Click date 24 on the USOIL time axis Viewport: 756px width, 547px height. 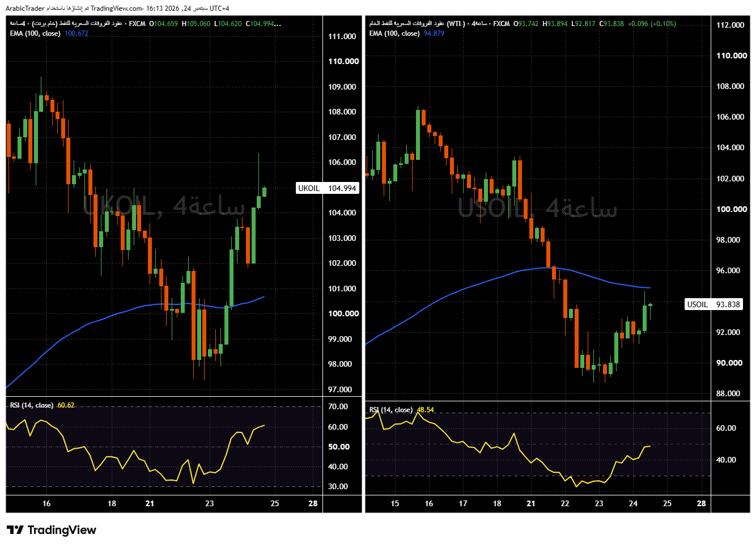pyautogui.click(x=633, y=503)
